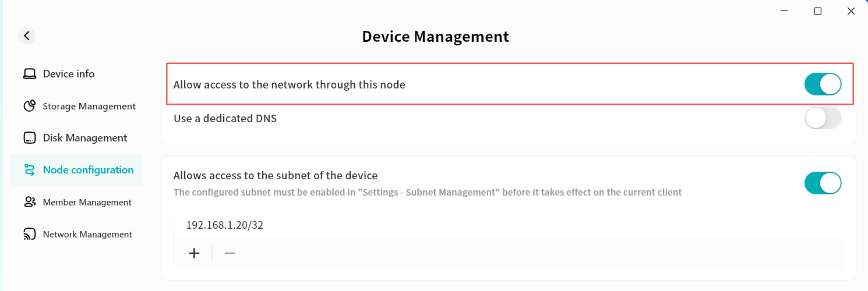Click the Device info laptop icon

(29, 74)
